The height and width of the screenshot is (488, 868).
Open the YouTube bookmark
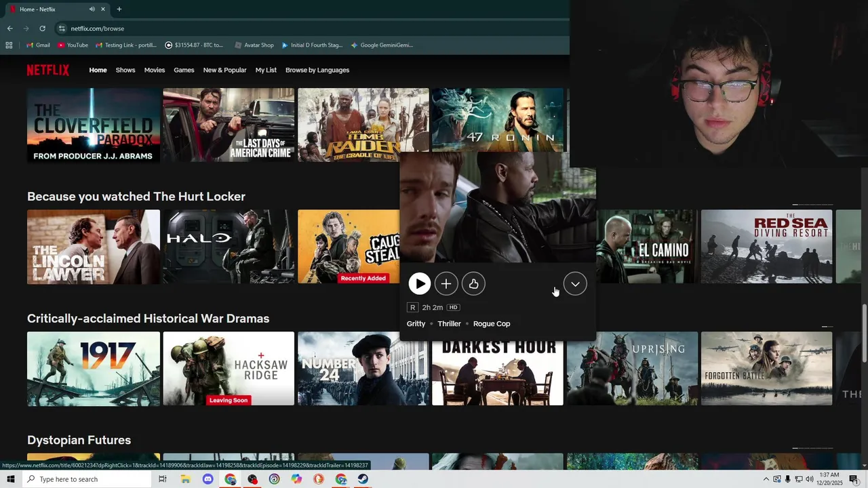[x=73, y=45]
